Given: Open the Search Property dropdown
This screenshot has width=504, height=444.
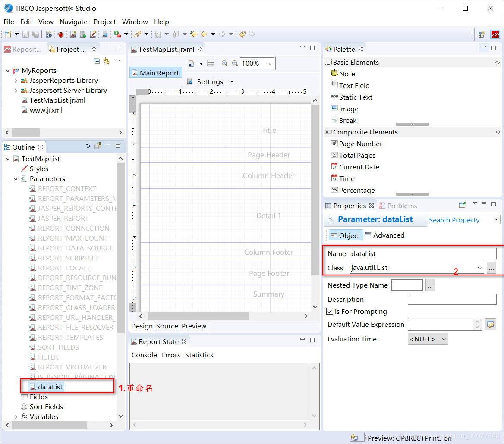Looking at the screenshot, I should point(496,219).
